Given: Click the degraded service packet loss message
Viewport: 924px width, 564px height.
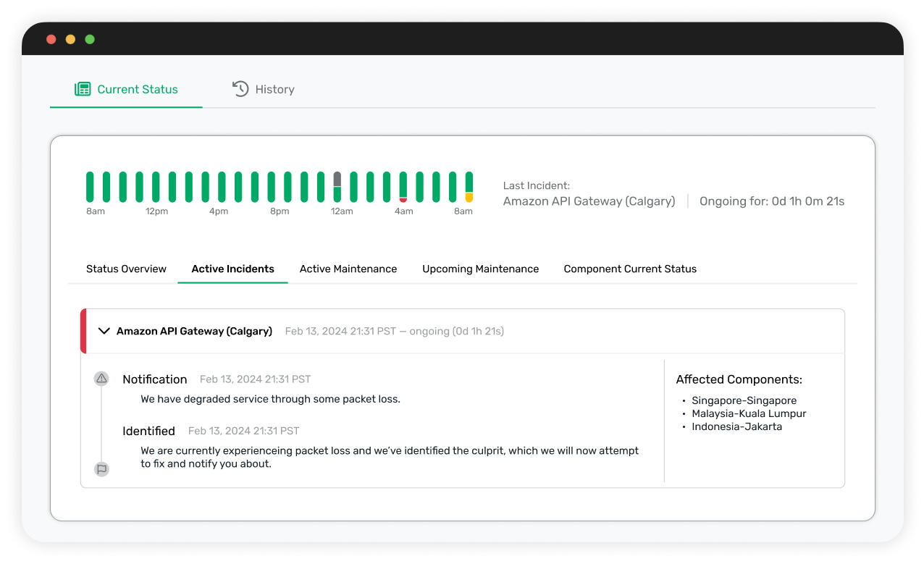Looking at the screenshot, I should pyautogui.click(x=270, y=399).
